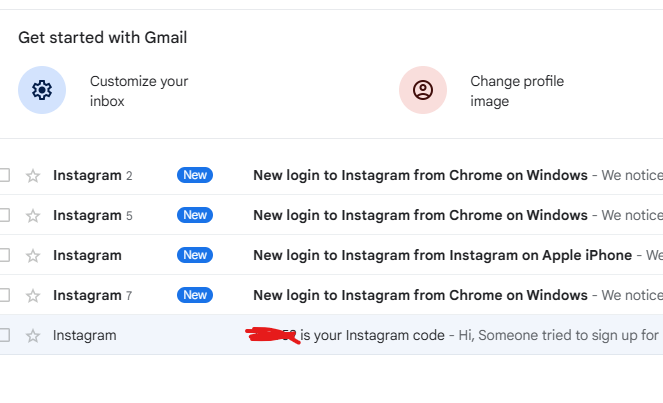Star the first Instagram email with 2 messages
663x403 pixels.
point(33,176)
